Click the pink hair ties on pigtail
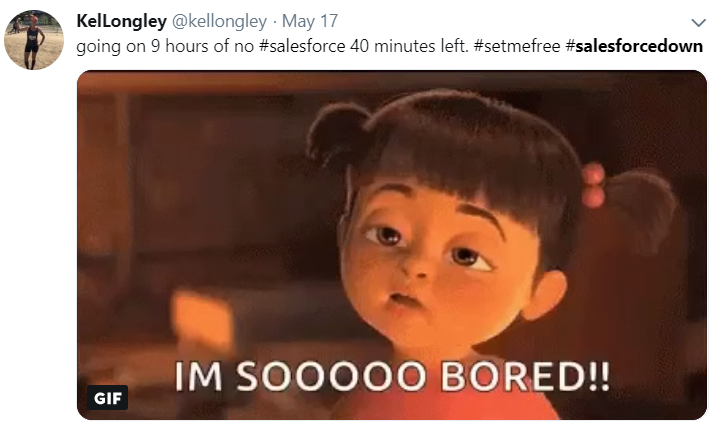721x432 pixels. [593, 185]
